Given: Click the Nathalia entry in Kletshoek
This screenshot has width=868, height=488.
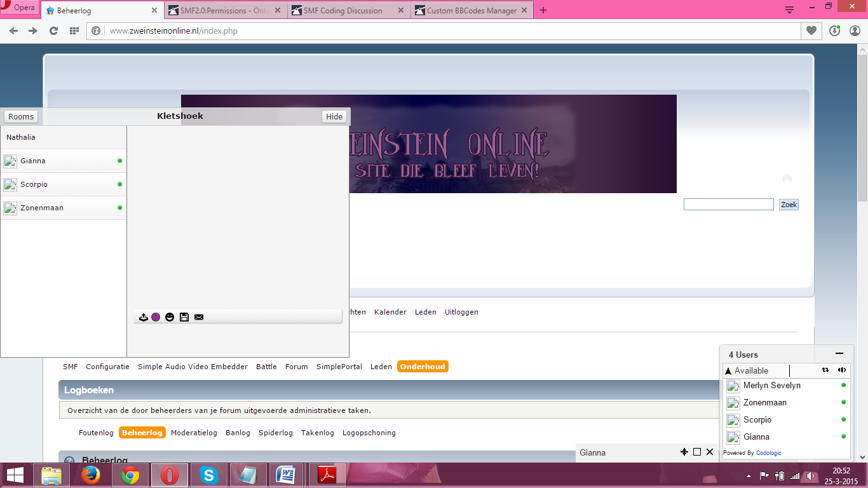Looking at the screenshot, I should coord(64,137).
